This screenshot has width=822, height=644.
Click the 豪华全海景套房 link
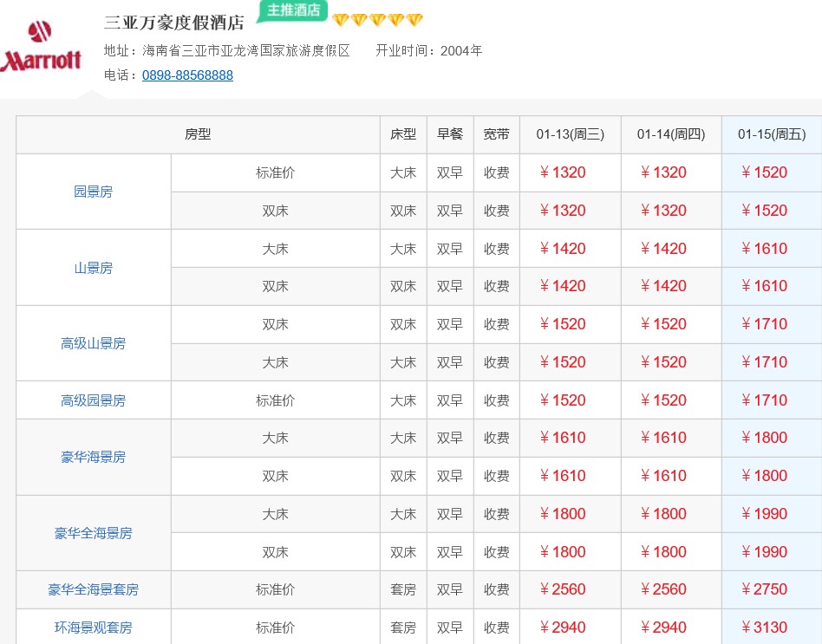click(93, 589)
